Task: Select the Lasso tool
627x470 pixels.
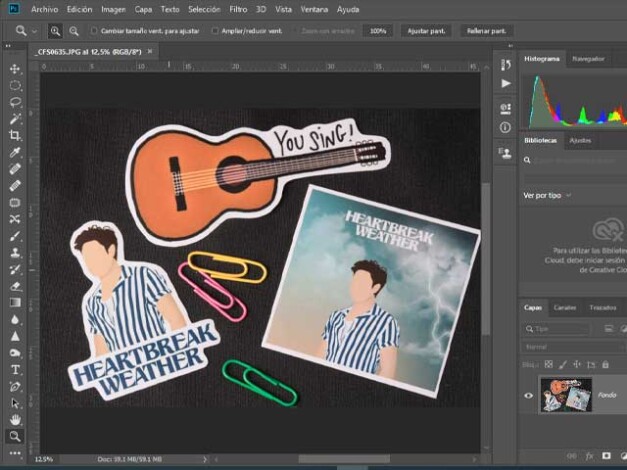Action: click(15, 102)
